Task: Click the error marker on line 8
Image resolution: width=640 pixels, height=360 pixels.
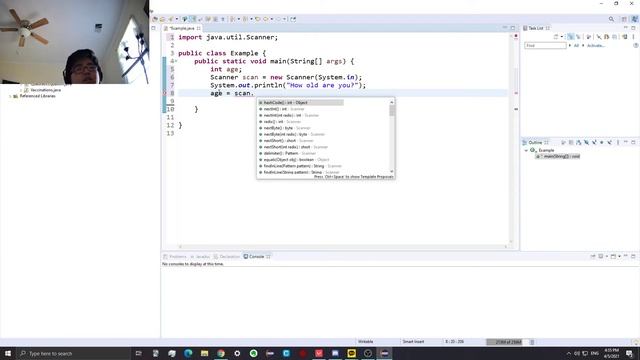Action: pyautogui.click(x=165, y=93)
